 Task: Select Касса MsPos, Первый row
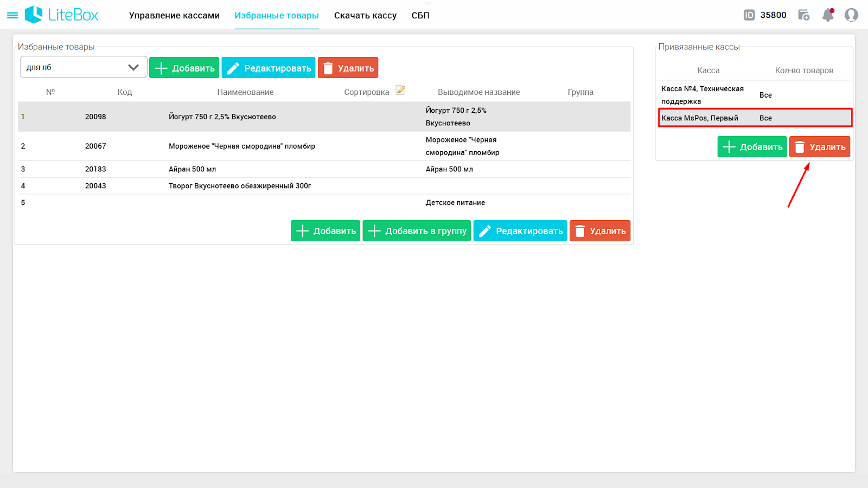pyautogui.click(x=755, y=118)
